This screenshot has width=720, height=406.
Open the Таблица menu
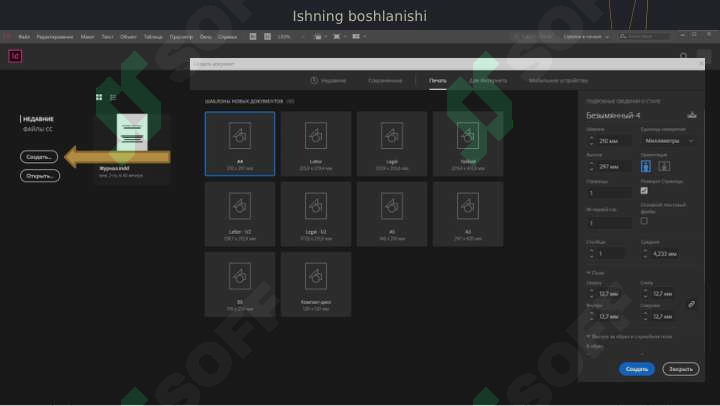[153, 37]
